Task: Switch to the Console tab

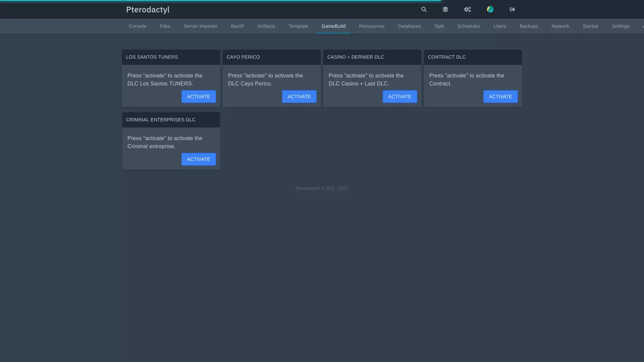Action: point(138,26)
